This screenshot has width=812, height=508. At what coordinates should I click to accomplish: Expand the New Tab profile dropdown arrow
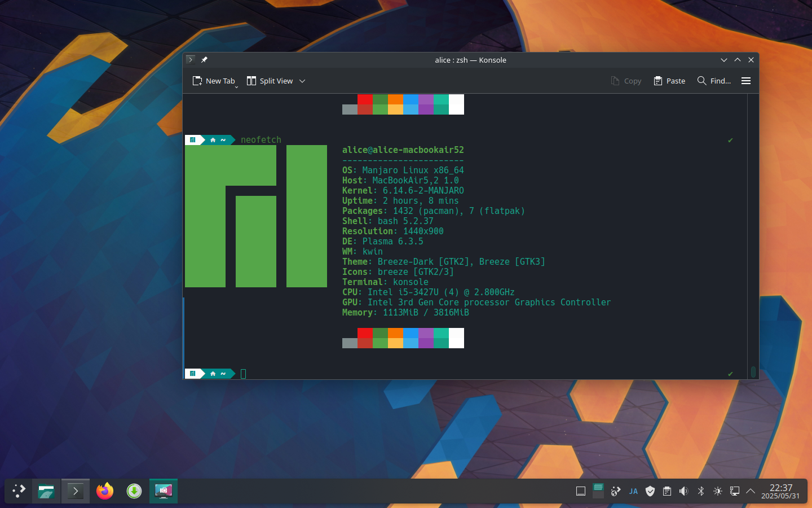tap(236, 87)
